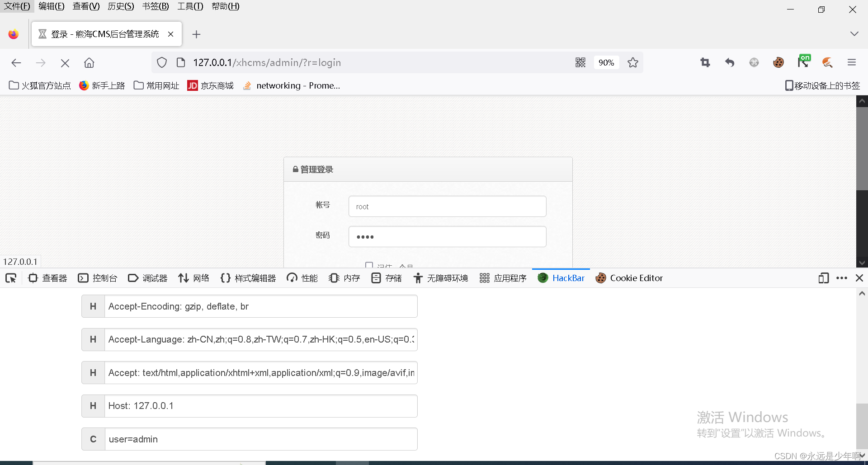Open 新手上路 bookmark
This screenshot has width=868, height=465.
pos(102,85)
